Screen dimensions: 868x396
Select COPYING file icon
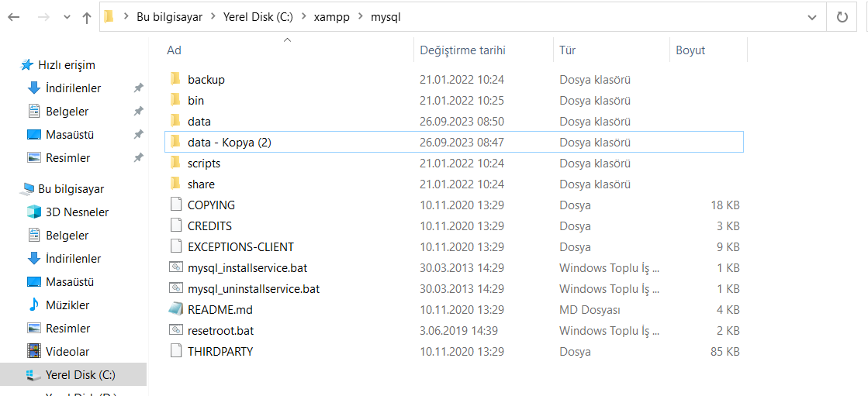coord(175,205)
